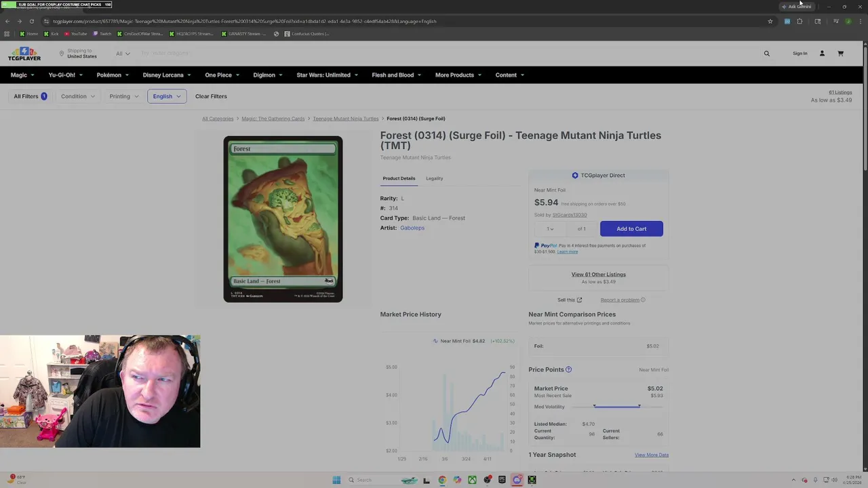Expand the Disney Lorcana menu
Image resolution: width=868 pixels, height=488 pixels.
pyautogui.click(x=167, y=75)
